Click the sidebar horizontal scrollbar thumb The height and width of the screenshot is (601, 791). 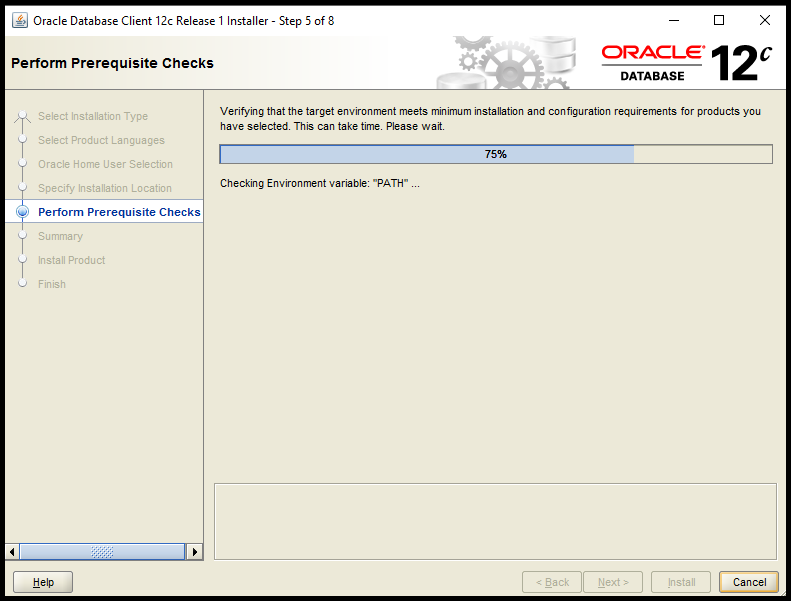[102, 552]
